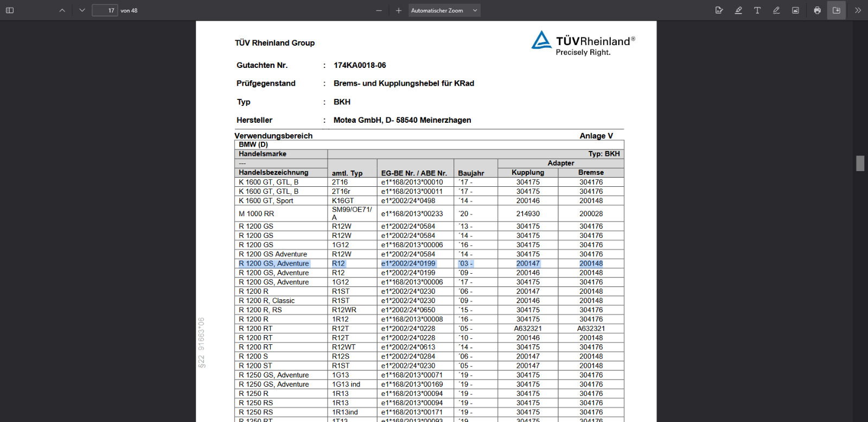Open the Automatischer Zoom dropdown

444,10
